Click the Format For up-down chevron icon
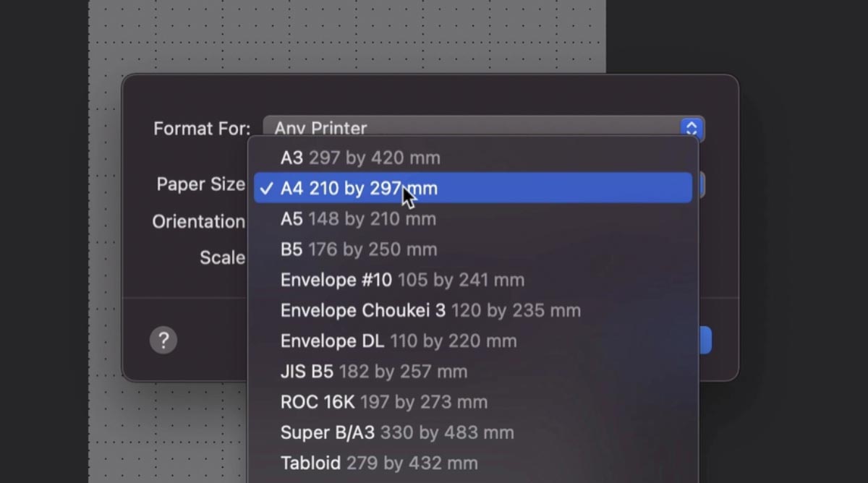Screen dimensions: 868x483 (692, 128)
